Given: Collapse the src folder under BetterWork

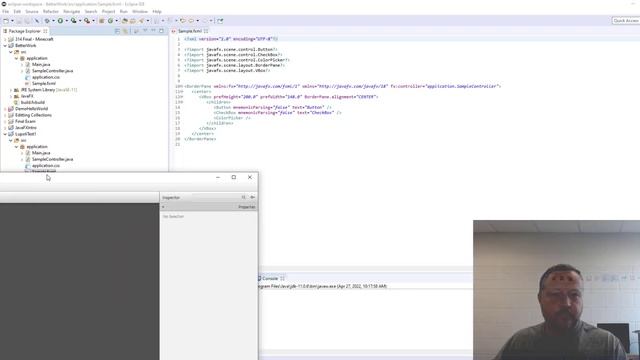Looking at the screenshot, I should pyautogui.click(x=11, y=52).
